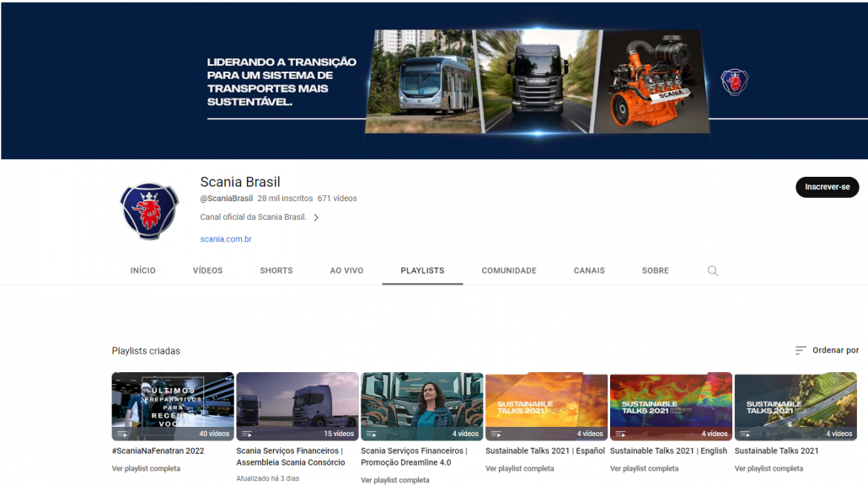Screen dimensions: 868x485
Task: Click the 15 vídeos trucks playlist thumbnail
Action: [x=297, y=406]
